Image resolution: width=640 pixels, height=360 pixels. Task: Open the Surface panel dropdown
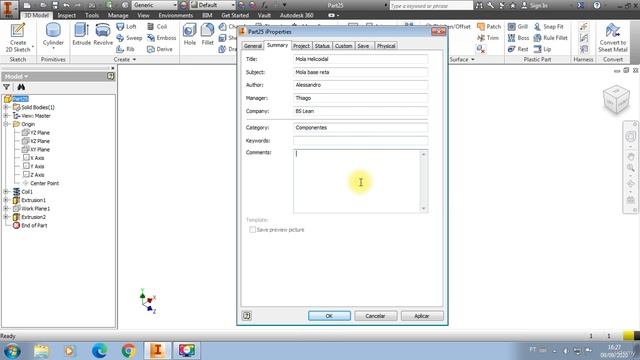tap(462, 60)
